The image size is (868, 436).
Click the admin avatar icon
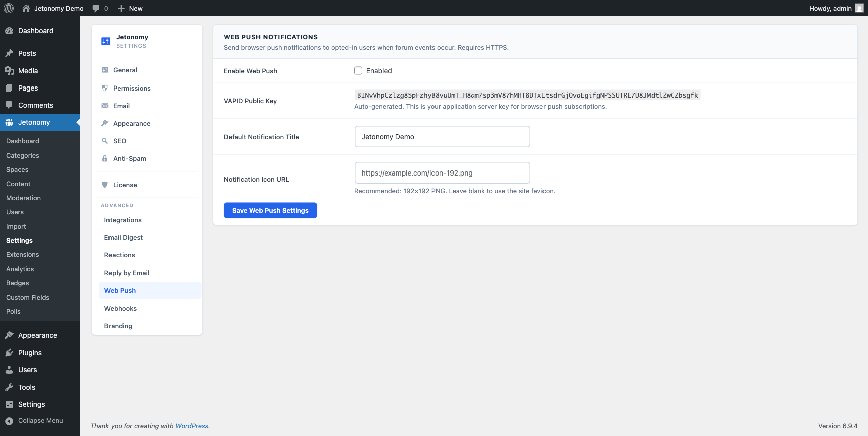point(859,8)
